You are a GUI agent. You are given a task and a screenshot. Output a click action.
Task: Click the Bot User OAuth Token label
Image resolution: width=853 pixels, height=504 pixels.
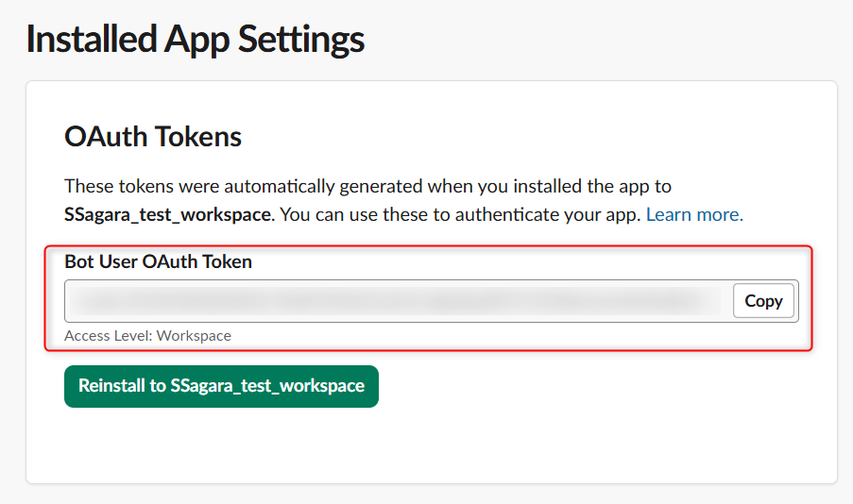[x=158, y=261]
